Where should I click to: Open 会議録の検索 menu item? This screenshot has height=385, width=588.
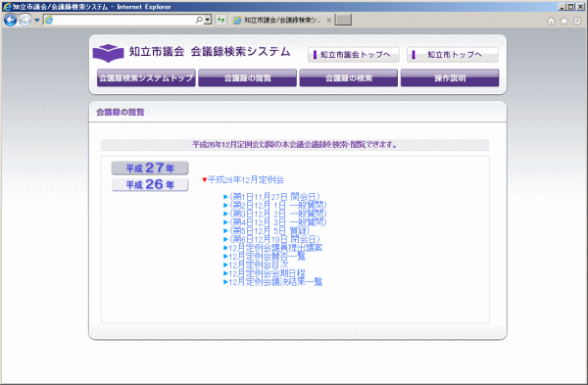[x=348, y=78]
